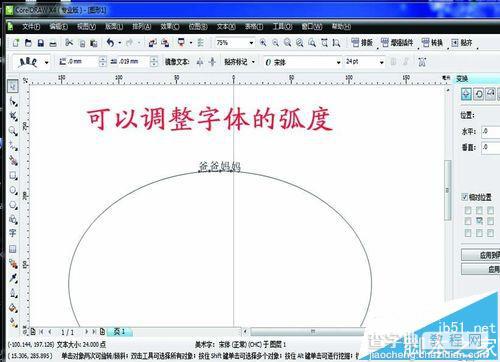Image resolution: width=500 pixels, height=362 pixels.
Task: Select the Shape tool in the toolbox
Action: tap(13, 101)
